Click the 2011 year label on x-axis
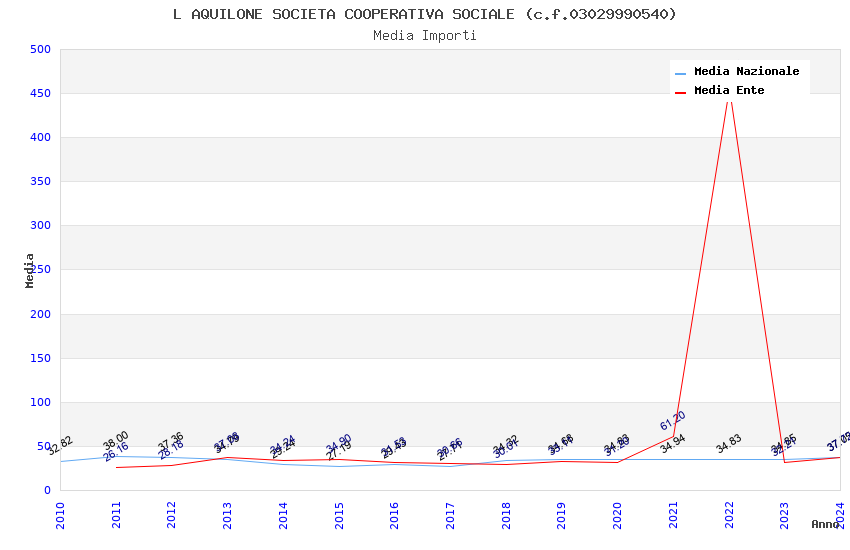The width and height of the screenshot is (850, 550). point(116,515)
